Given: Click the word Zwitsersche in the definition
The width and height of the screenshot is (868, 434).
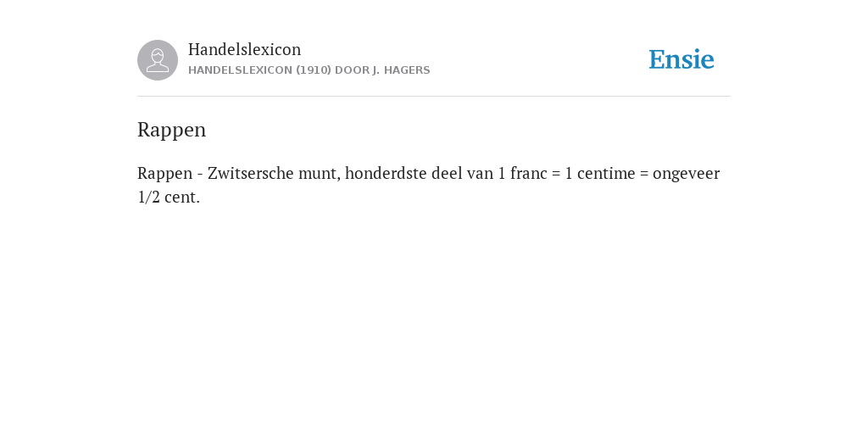Looking at the screenshot, I should click(x=251, y=173).
